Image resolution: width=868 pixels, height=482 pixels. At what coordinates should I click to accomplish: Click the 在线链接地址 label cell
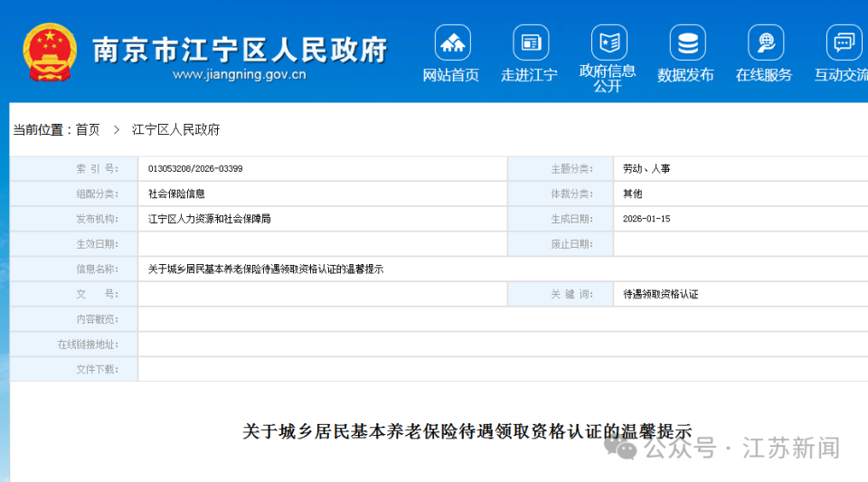pyautogui.click(x=73, y=345)
